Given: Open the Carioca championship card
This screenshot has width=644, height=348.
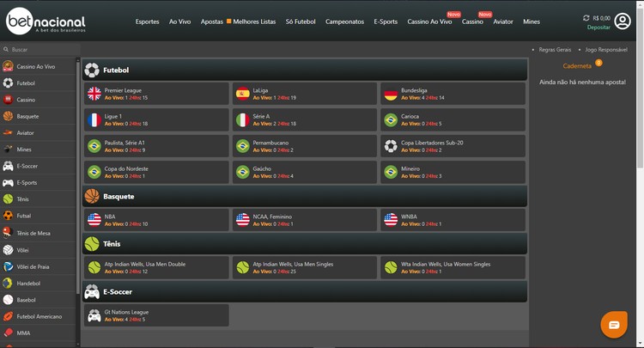Looking at the screenshot, I should pyautogui.click(x=453, y=119).
